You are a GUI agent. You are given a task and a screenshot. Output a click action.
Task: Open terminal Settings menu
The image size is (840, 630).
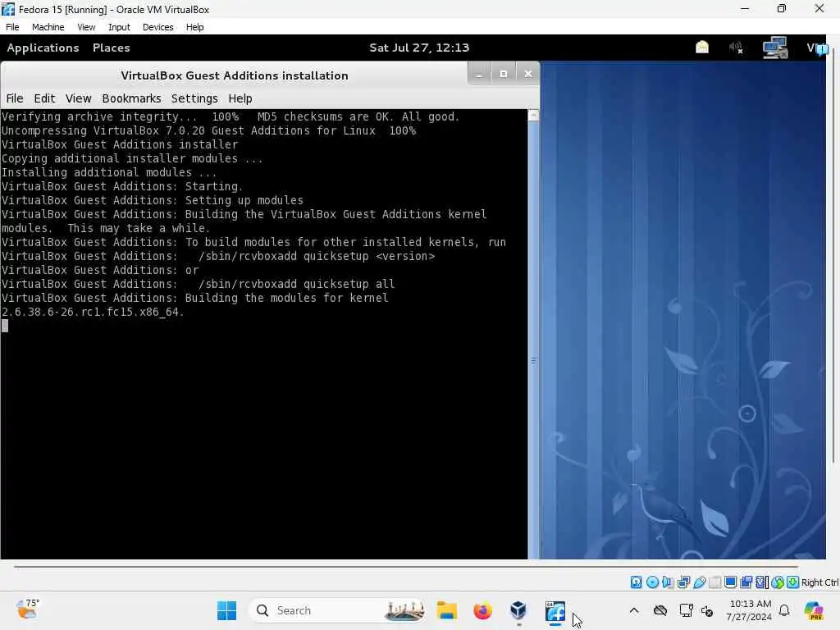194,98
